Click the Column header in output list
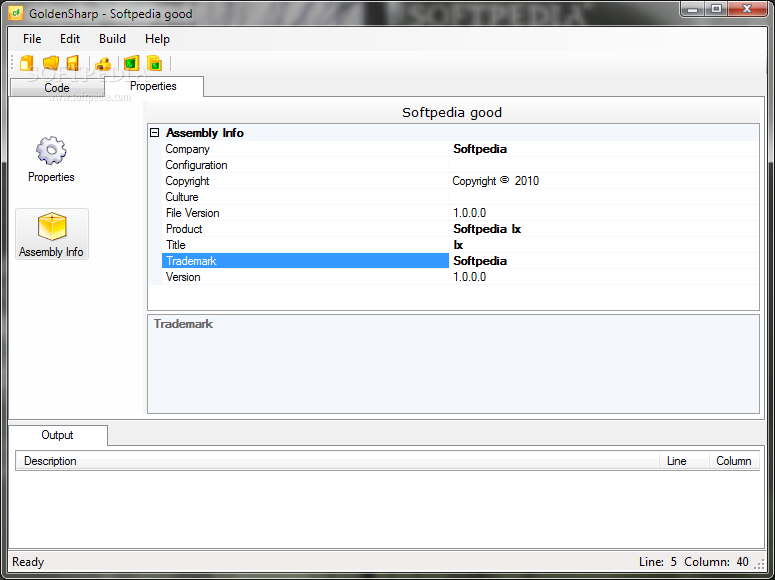This screenshot has height=580, width=775. point(734,461)
